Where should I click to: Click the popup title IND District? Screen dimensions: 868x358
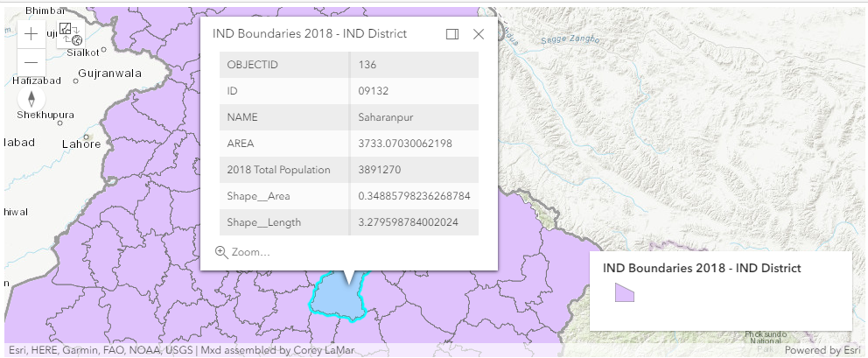(310, 34)
